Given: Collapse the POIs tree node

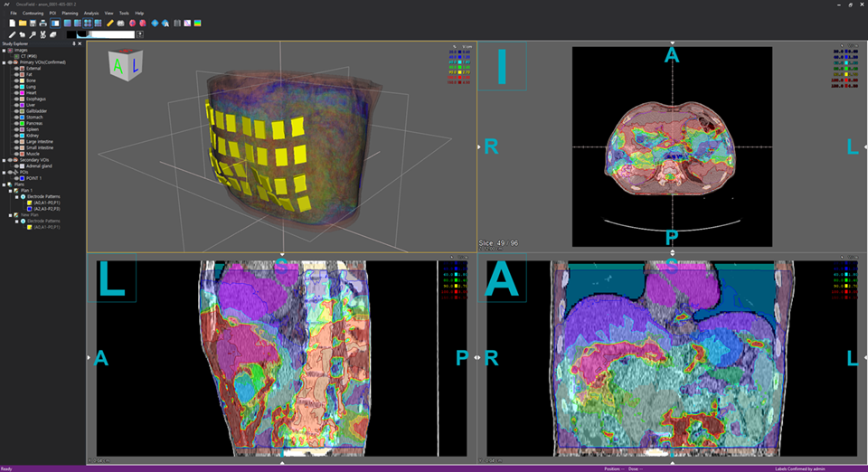Looking at the screenshot, I should coord(4,172).
